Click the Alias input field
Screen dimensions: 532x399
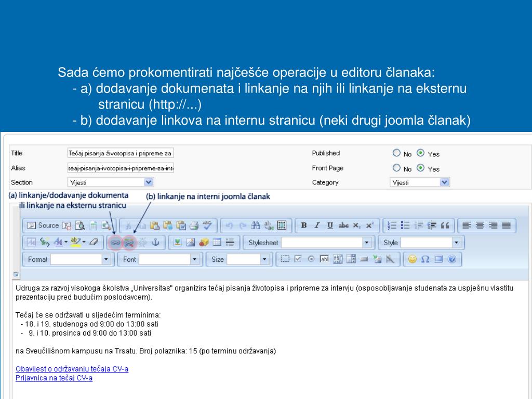coord(121,168)
